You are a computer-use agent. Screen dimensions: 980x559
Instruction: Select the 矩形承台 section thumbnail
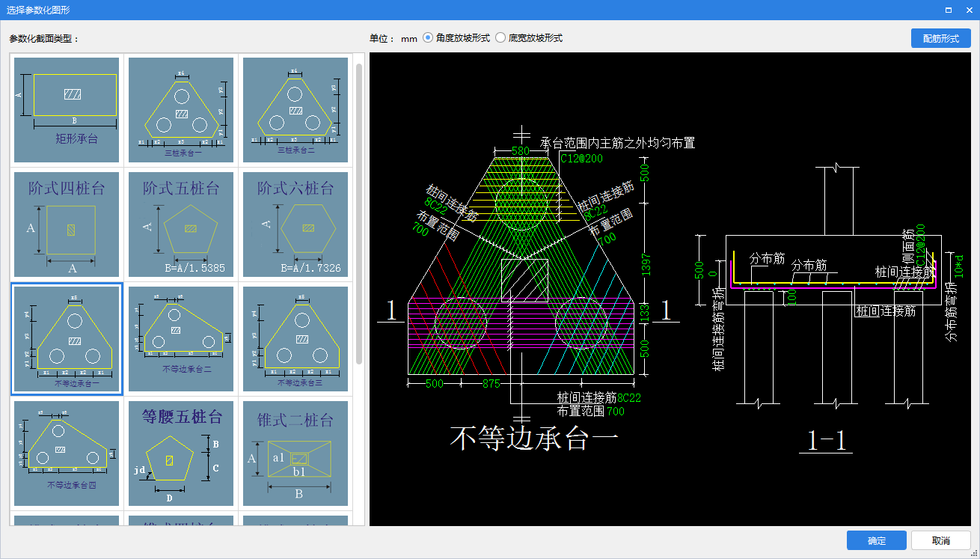pyautogui.click(x=67, y=110)
